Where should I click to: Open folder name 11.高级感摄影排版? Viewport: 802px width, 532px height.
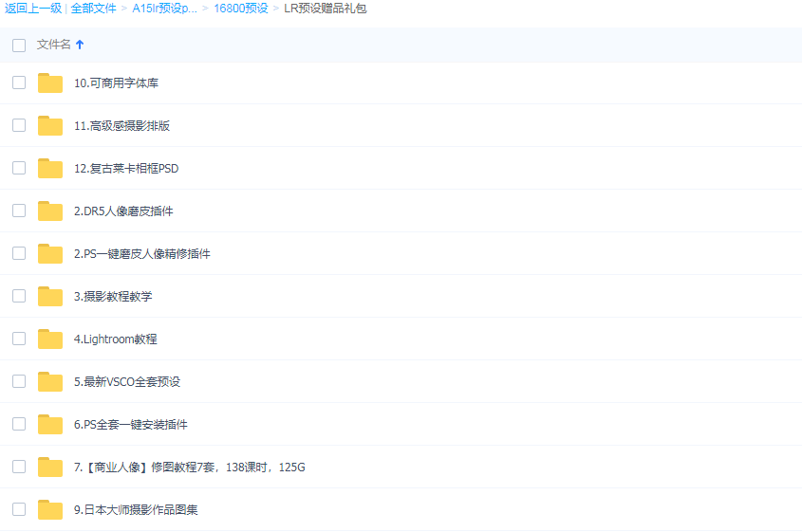pos(121,126)
